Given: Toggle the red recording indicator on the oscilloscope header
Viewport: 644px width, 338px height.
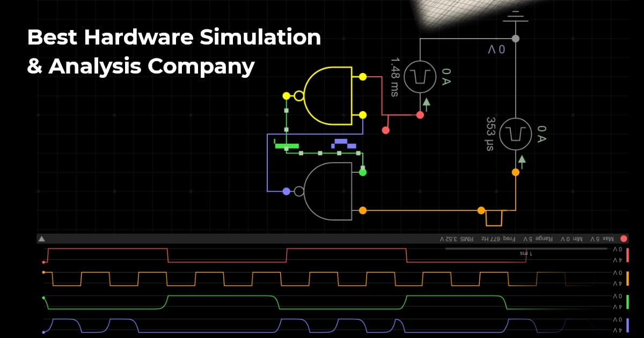Looking at the screenshot, I should point(623,237).
